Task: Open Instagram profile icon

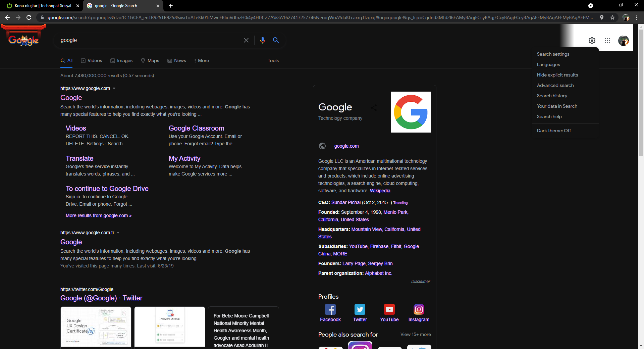Action: pyautogui.click(x=419, y=309)
